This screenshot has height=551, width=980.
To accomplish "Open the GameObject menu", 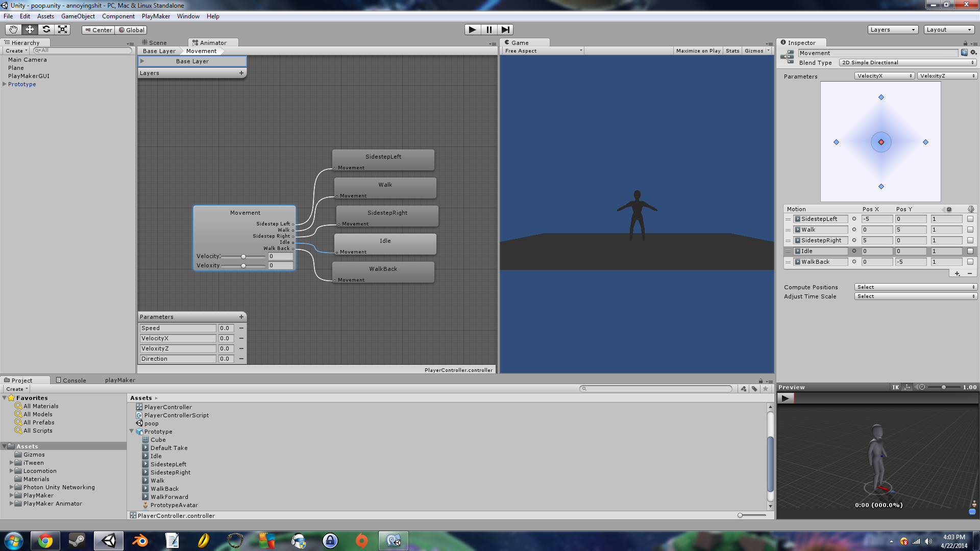I will click(x=78, y=16).
